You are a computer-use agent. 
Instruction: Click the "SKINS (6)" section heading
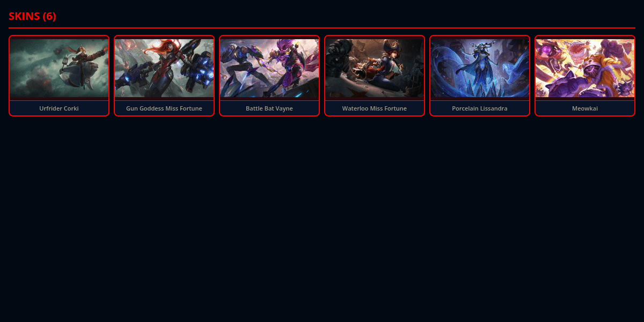click(x=32, y=16)
